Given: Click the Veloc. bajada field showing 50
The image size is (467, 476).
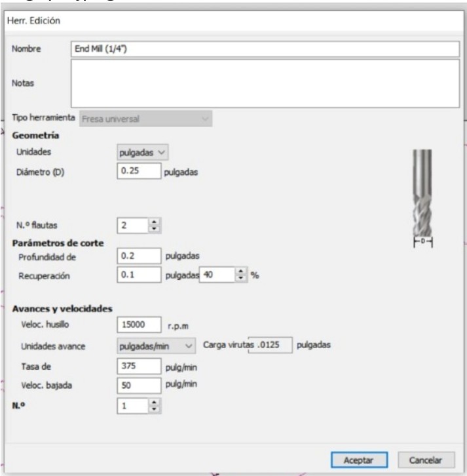Looking at the screenshot, I should pos(139,386).
